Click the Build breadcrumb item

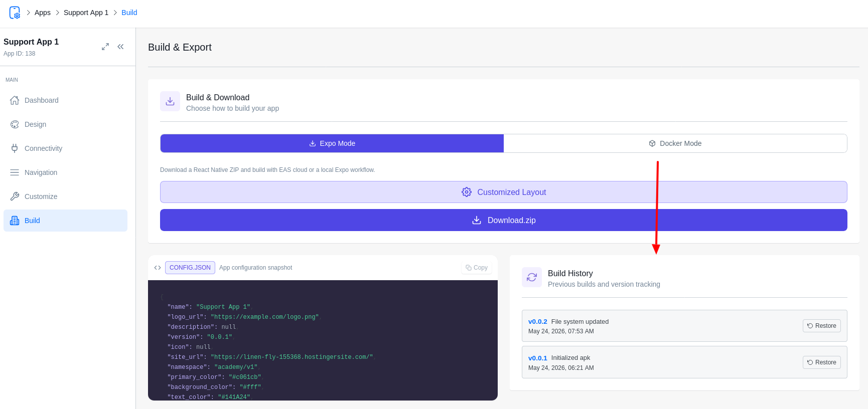tap(129, 13)
